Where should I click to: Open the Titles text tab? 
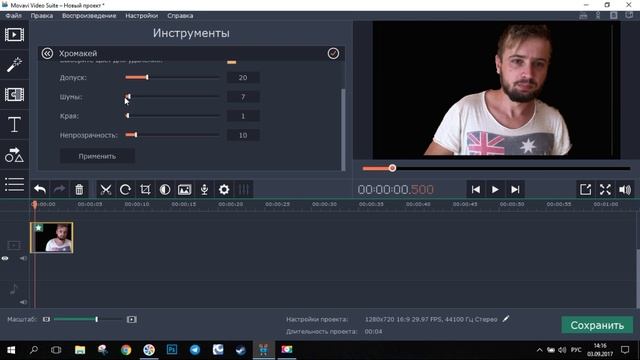[x=14, y=124]
